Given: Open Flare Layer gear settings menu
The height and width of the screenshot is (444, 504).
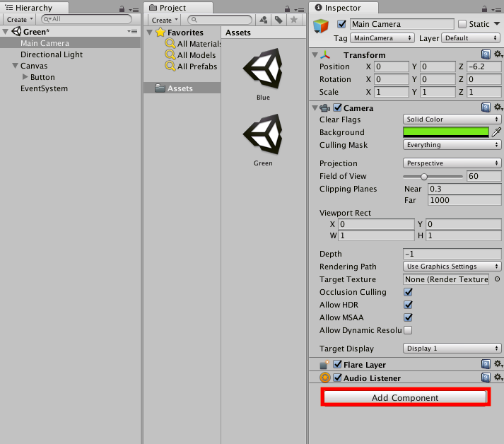Looking at the screenshot, I should pyautogui.click(x=498, y=363).
